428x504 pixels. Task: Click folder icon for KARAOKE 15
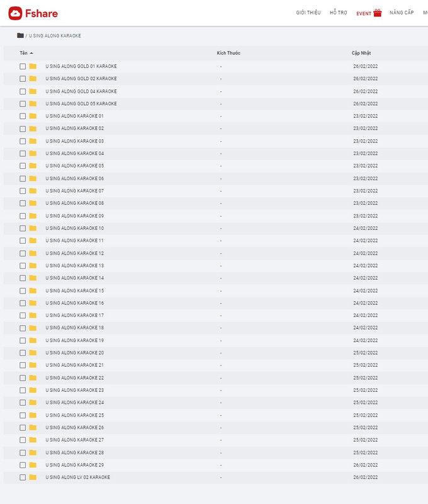33,290
